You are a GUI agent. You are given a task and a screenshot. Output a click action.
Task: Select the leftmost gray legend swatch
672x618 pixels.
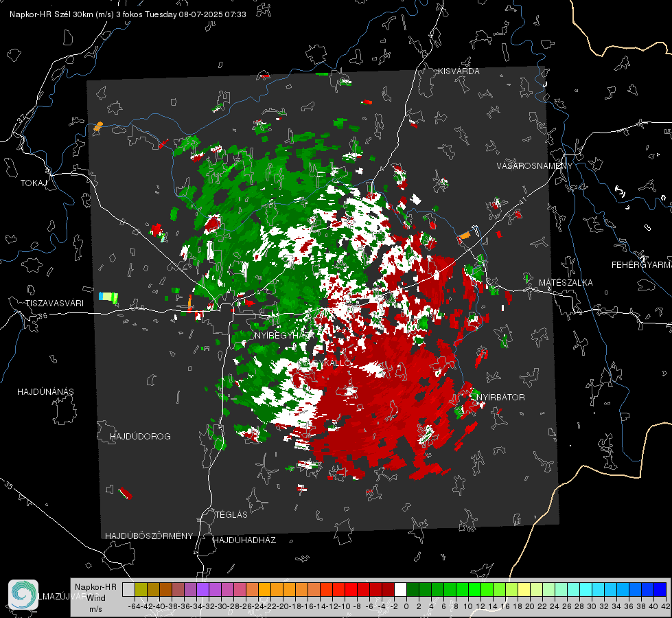click(x=128, y=589)
